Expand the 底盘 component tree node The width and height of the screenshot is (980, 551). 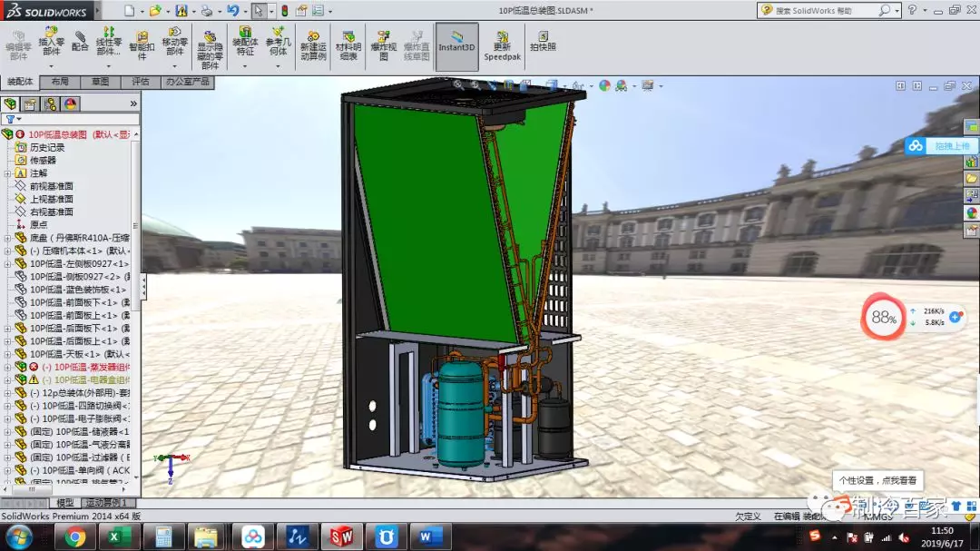(x=8, y=237)
